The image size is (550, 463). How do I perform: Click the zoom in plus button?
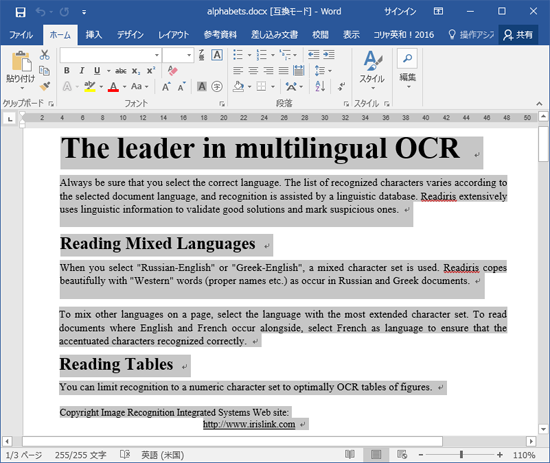[x=499, y=455]
